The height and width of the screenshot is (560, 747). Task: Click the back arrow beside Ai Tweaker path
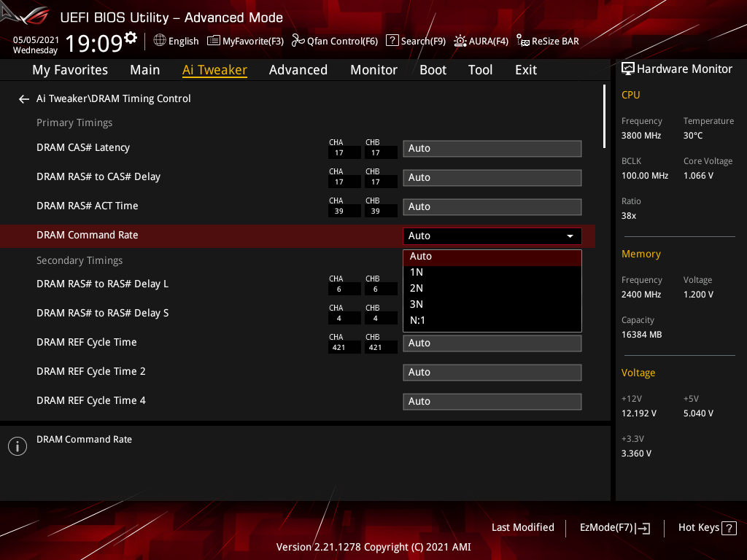click(24, 99)
